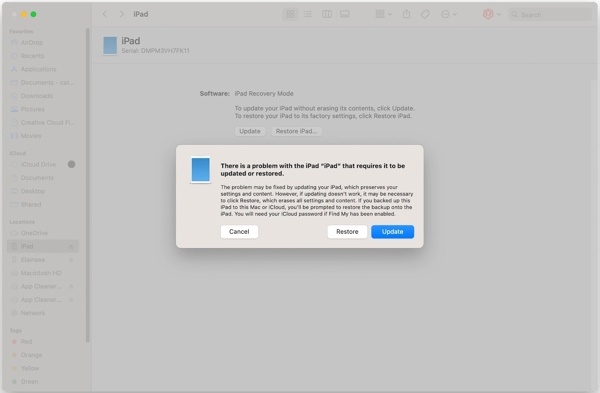The height and width of the screenshot is (393, 600).
Task: Switch Finder to column view
Action: 327,14
